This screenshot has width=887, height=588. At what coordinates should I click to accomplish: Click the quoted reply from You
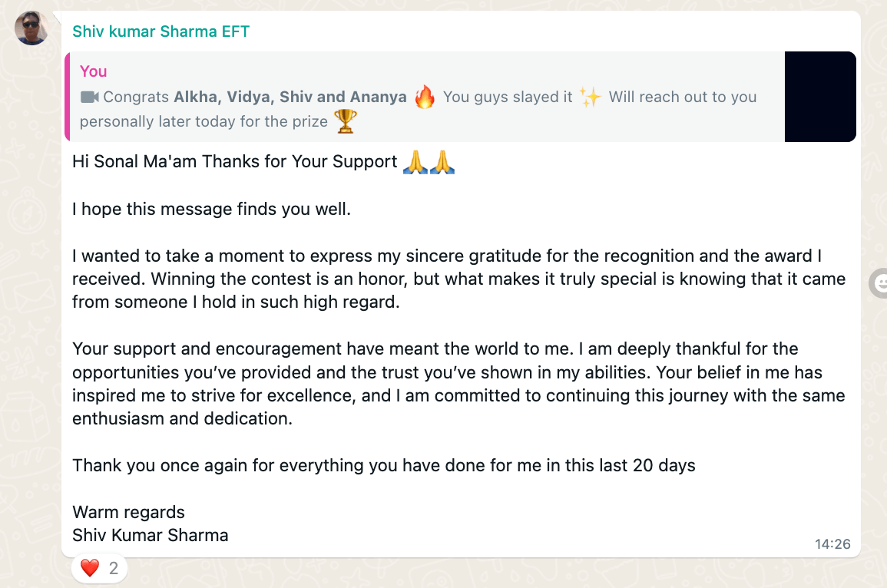[x=424, y=97]
